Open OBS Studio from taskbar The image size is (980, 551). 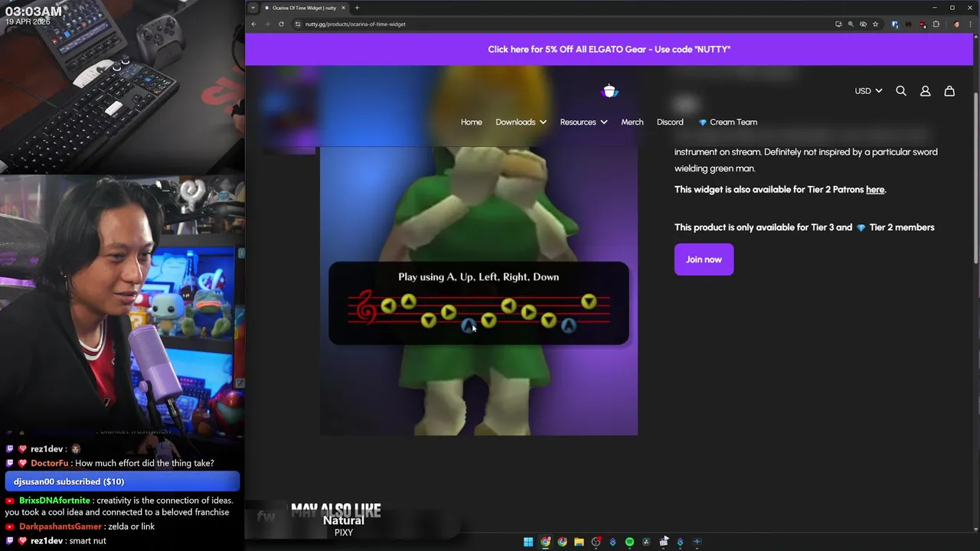596,542
